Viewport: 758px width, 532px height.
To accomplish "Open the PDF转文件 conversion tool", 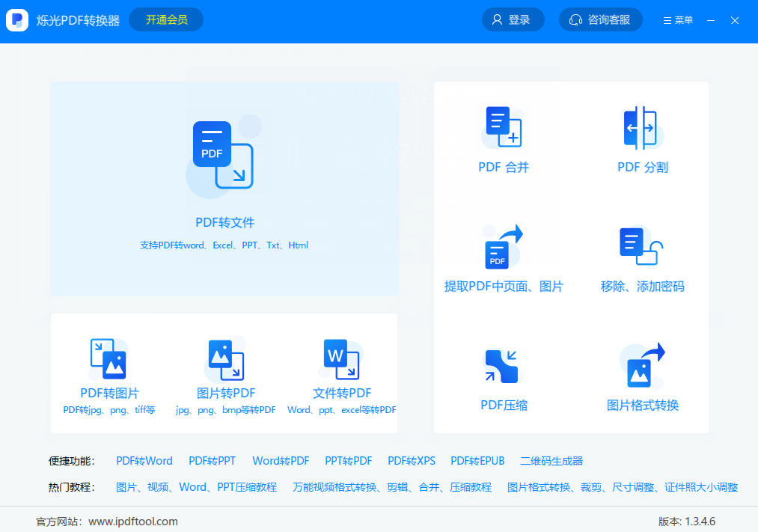I will tap(223, 189).
